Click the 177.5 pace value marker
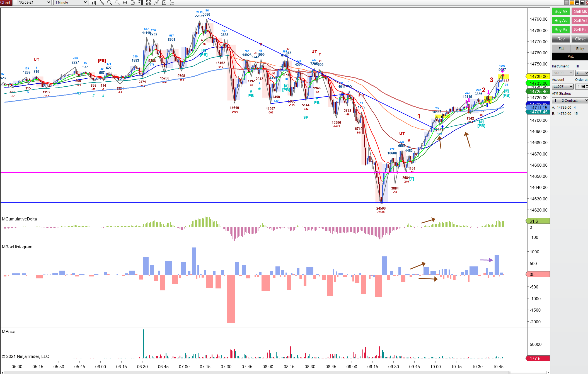588x374 pixels. pyautogui.click(x=538, y=358)
